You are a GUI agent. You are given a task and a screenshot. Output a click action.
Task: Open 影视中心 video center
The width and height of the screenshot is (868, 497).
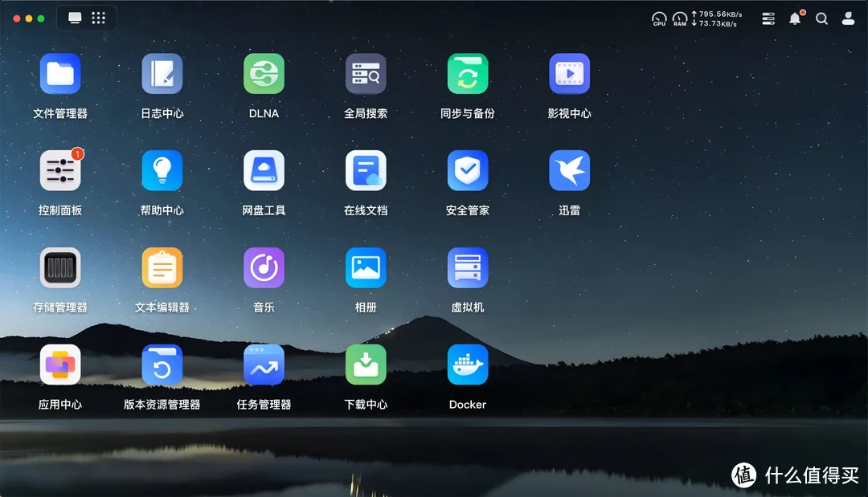(569, 74)
